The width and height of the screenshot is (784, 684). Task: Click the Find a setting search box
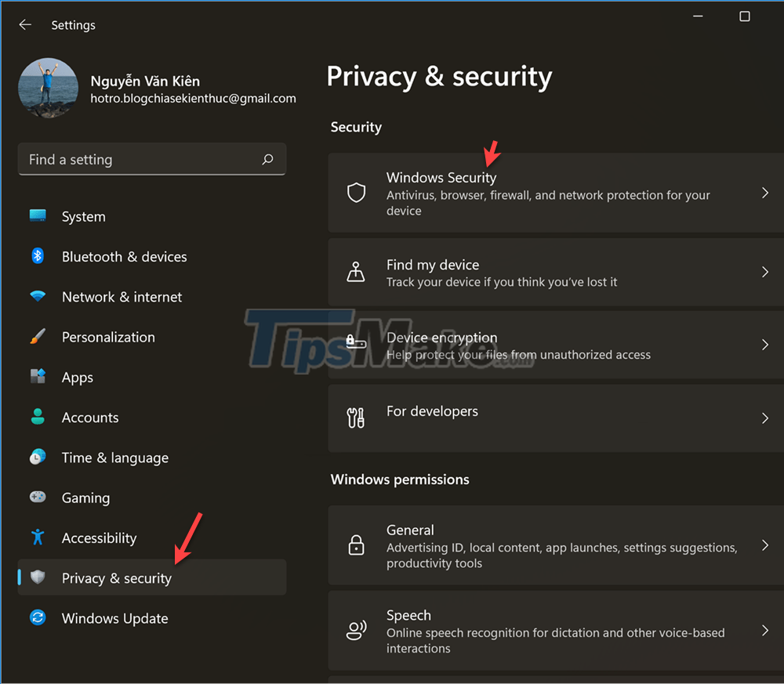[151, 159]
